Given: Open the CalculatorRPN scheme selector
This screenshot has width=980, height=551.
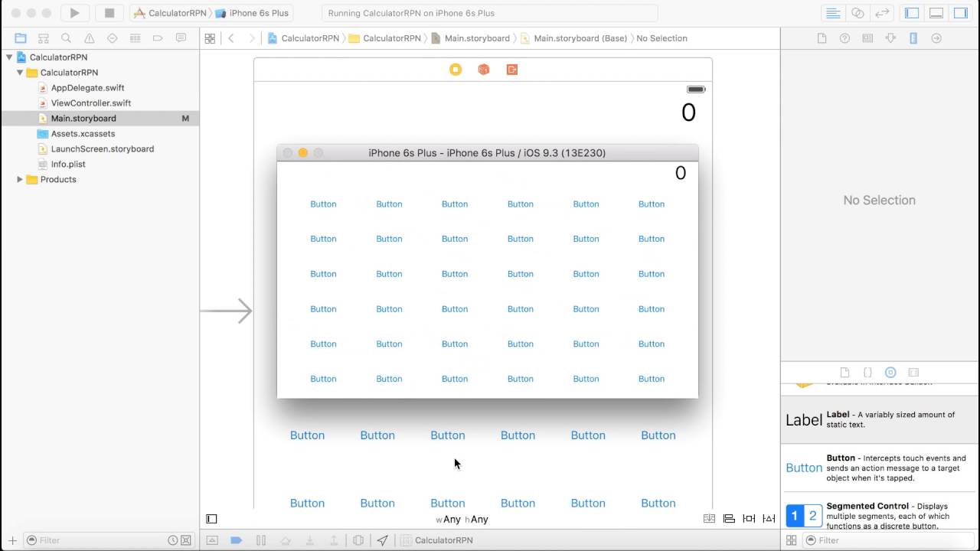Looking at the screenshot, I should [x=170, y=13].
